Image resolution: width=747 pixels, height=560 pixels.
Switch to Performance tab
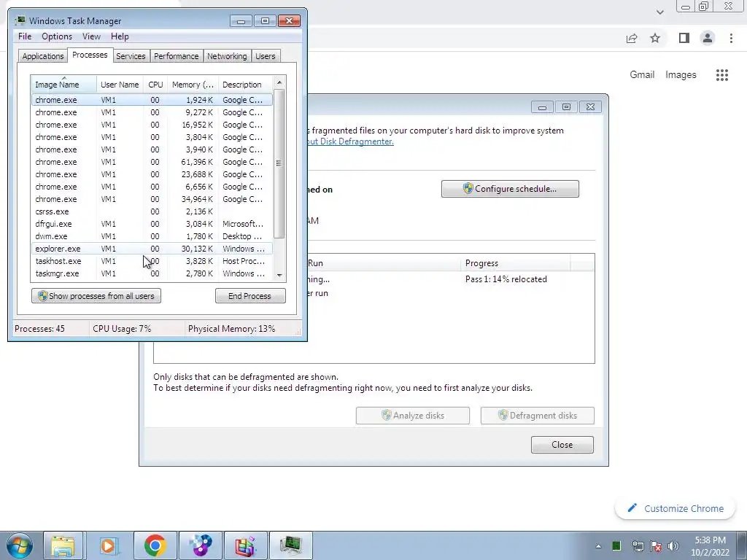coord(177,56)
